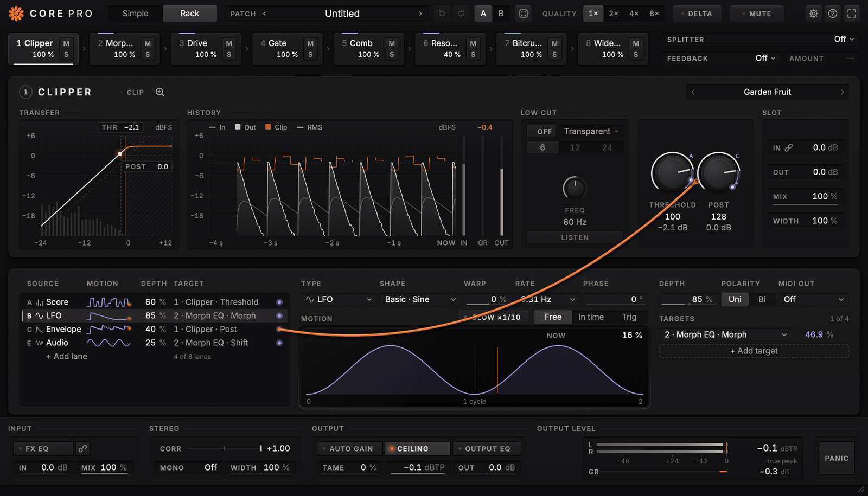868x496 pixels.
Task: Click the undo arrow icon
Action: [442, 14]
